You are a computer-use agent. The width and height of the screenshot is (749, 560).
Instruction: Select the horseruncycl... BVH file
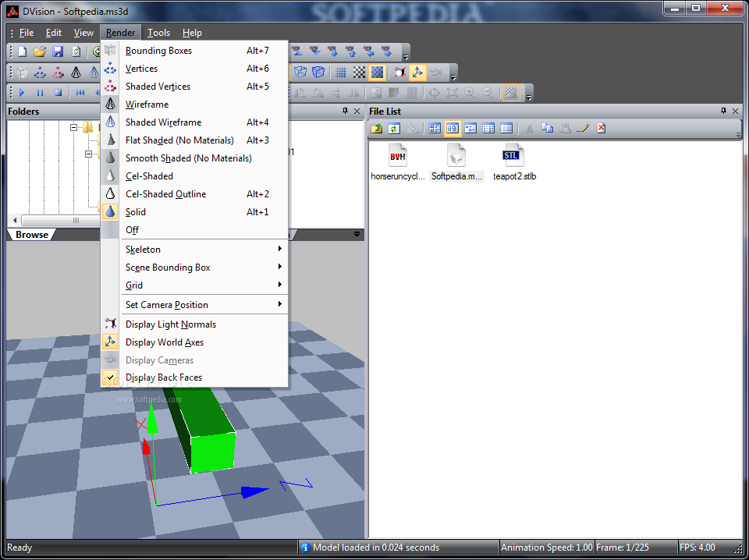[398, 163]
